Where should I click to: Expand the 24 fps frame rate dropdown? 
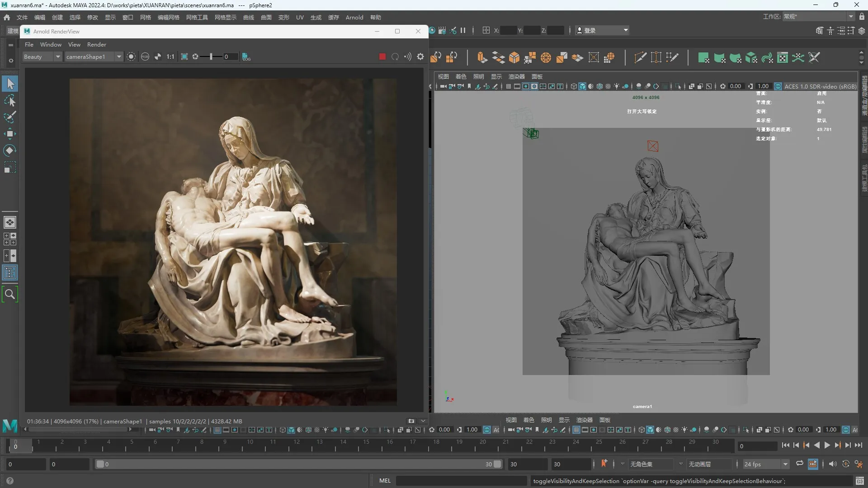point(785,464)
